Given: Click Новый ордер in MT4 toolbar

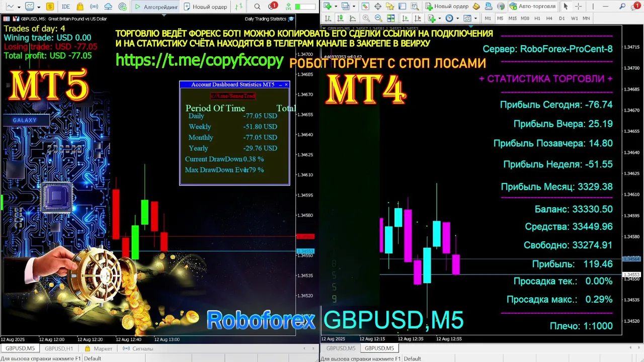Looking at the screenshot, I should [447, 6].
